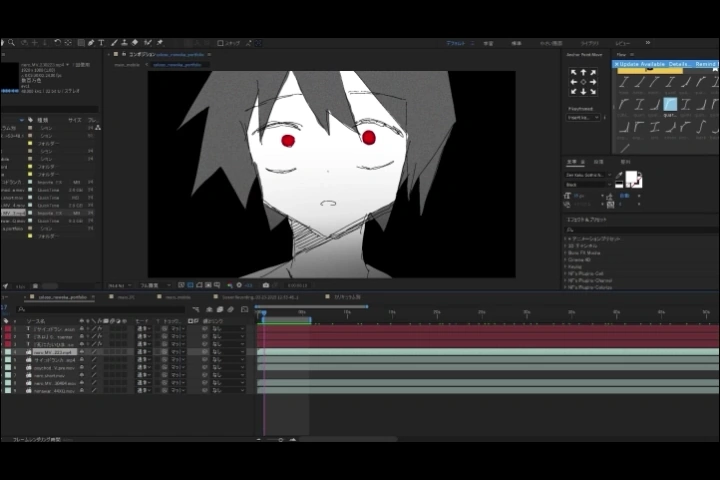Move anchor point up with top arrow
This screenshot has width=720, height=480.
point(583,73)
